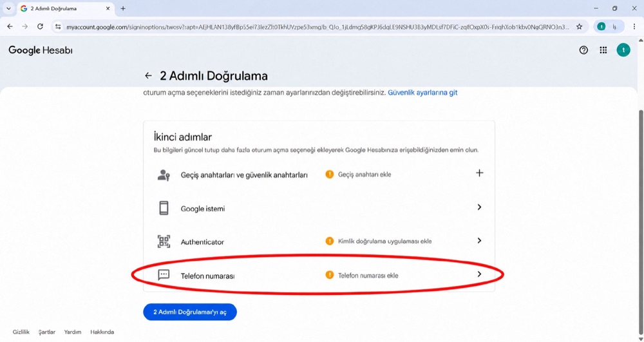
Task: Open a new tab with the plus button
Action: pos(123,8)
